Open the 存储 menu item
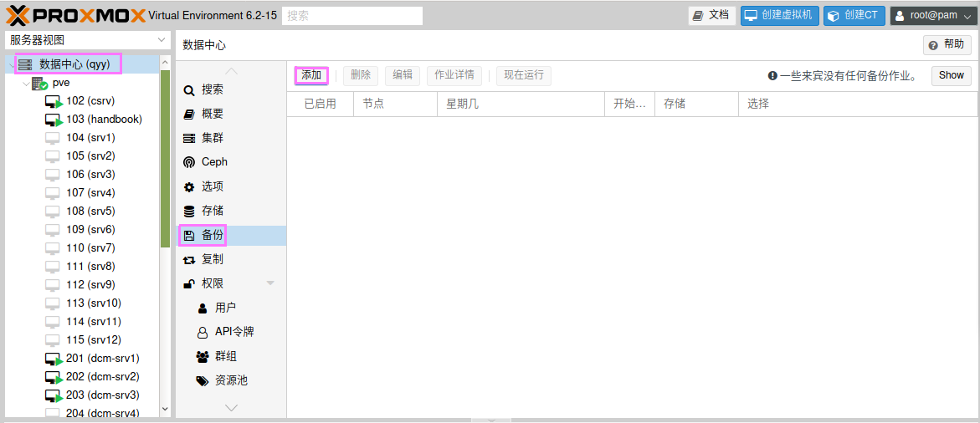 pyautogui.click(x=231, y=211)
